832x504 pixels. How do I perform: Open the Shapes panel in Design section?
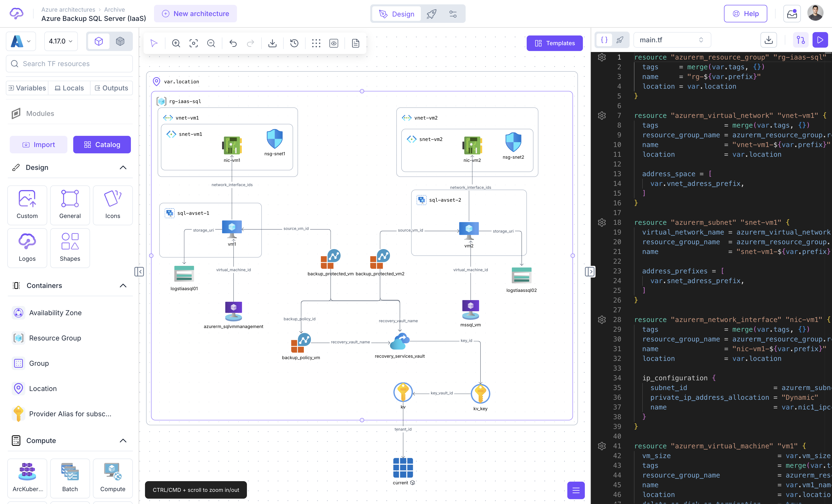pyautogui.click(x=70, y=248)
